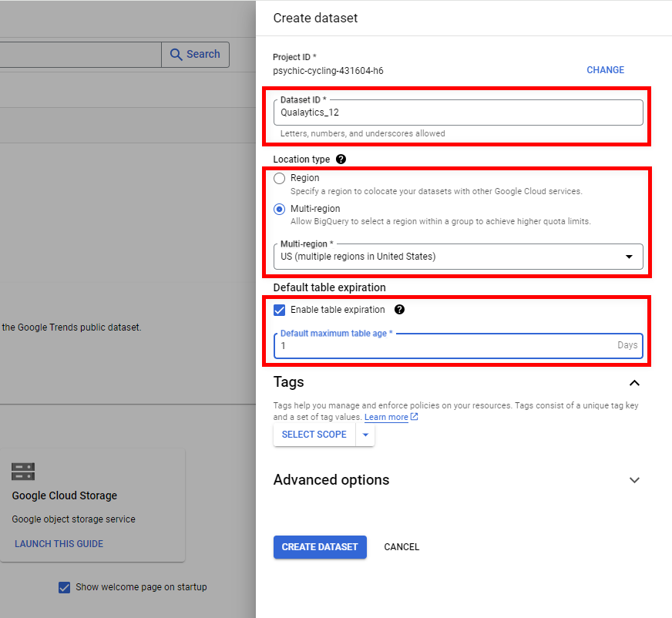Screen dimensions: 672x618
Task: Click the Advanced options chevron icon
Action: tap(634, 479)
